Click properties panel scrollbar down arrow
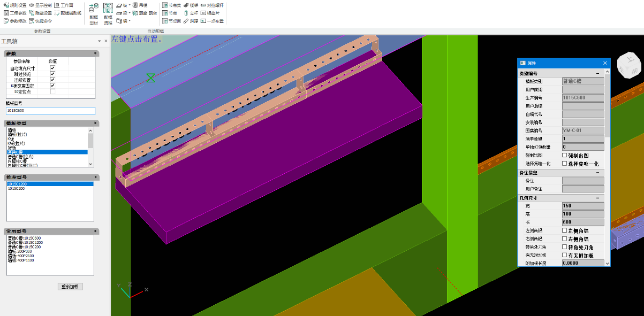 (608, 263)
